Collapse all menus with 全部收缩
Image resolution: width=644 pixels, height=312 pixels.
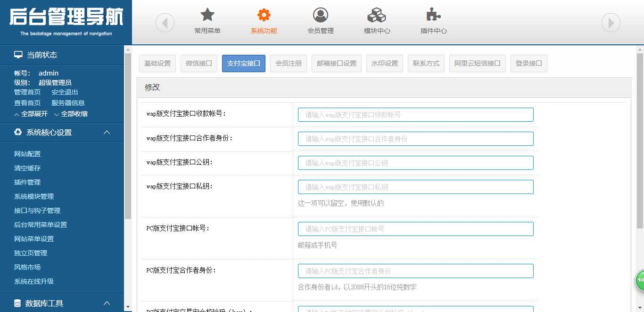[74, 114]
